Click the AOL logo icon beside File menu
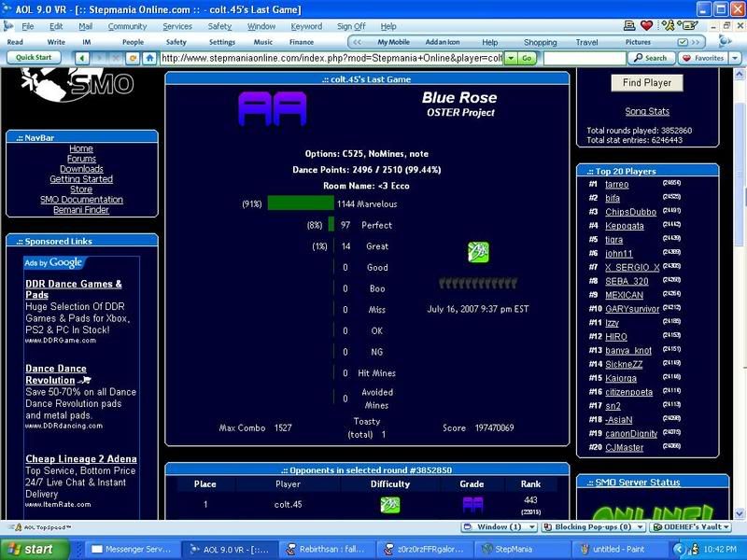Image resolution: width=747 pixels, height=560 pixels. (8, 26)
